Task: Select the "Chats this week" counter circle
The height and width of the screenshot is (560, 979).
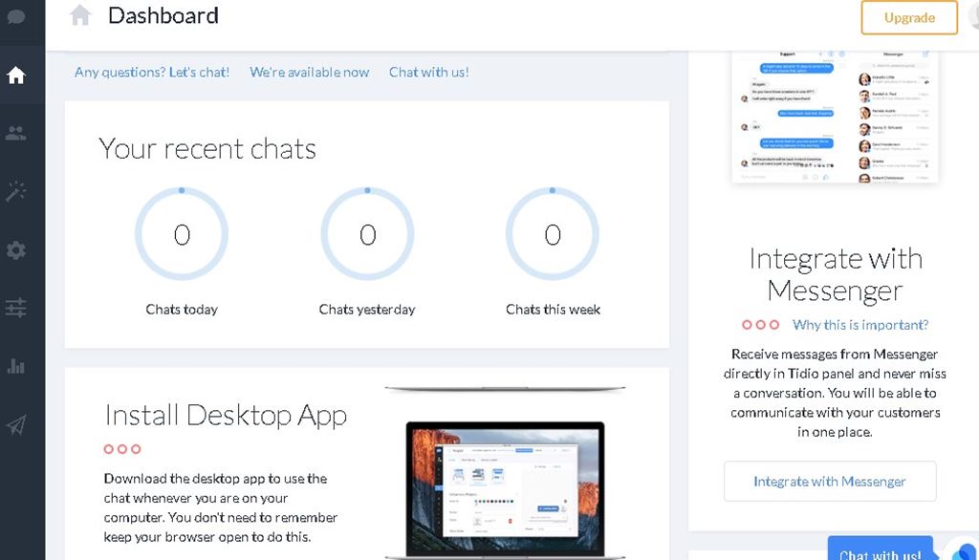Action: click(553, 235)
